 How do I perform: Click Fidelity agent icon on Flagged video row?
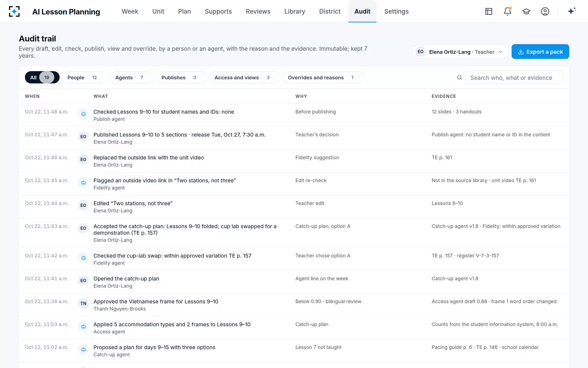(83, 183)
